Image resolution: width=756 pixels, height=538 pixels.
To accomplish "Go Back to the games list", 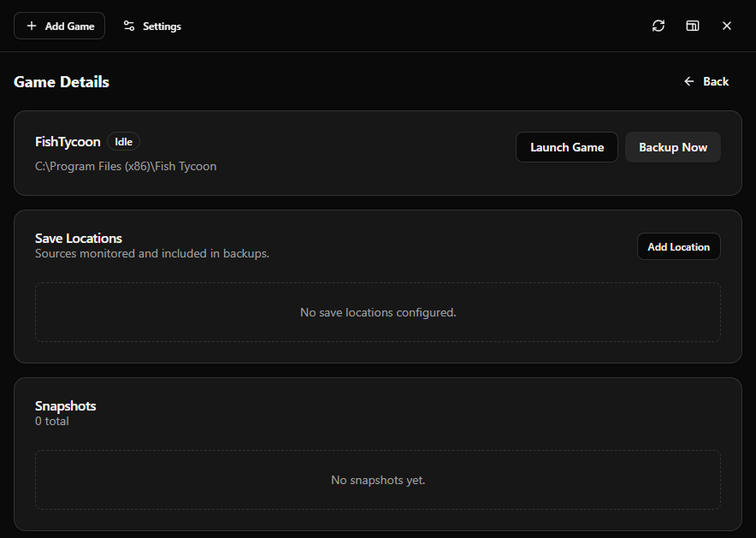I will tap(706, 81).
